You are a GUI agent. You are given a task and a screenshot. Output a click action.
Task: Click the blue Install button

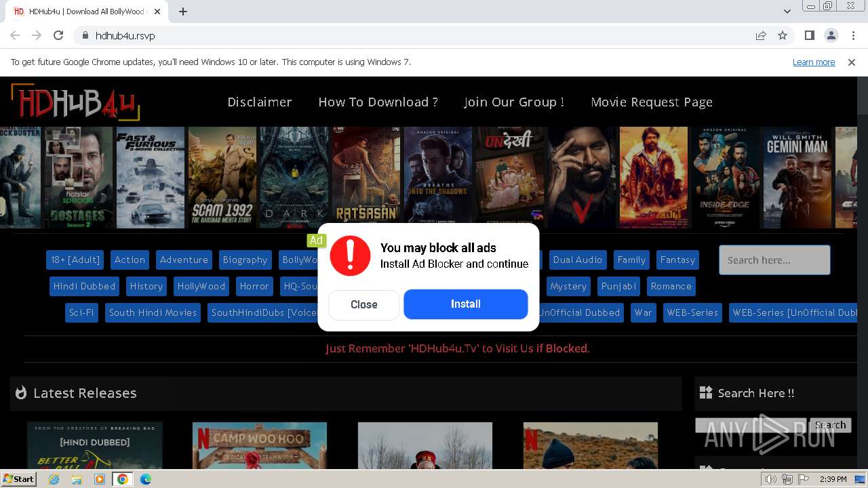point(466,304)
